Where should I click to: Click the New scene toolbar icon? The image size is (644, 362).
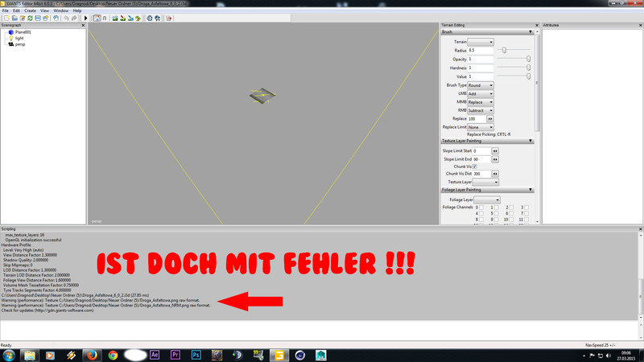pyautogui.click(x=6, y=18)
